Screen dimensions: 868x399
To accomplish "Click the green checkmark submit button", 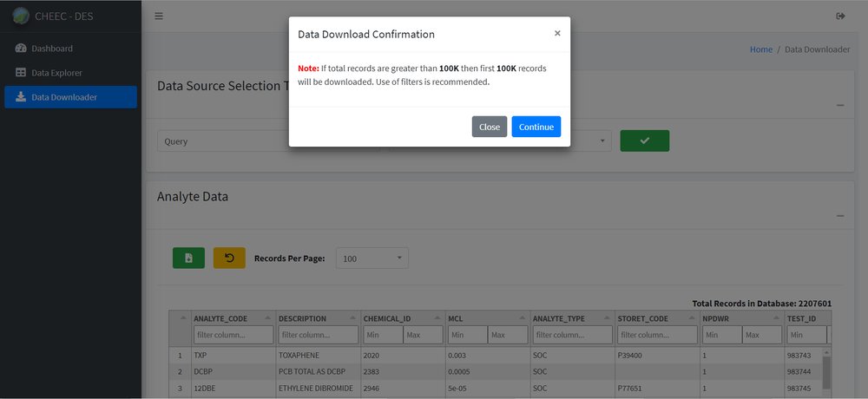I will click(x=644, y=141).
